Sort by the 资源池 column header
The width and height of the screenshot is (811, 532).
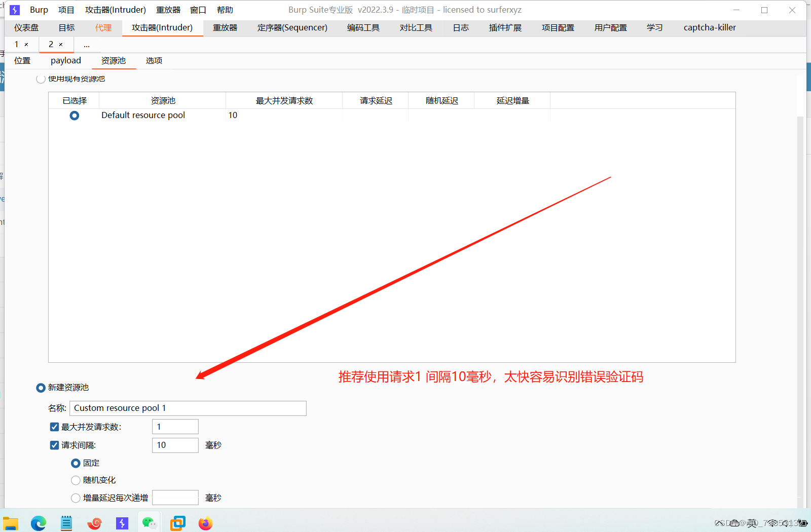(x=163, y=101)
